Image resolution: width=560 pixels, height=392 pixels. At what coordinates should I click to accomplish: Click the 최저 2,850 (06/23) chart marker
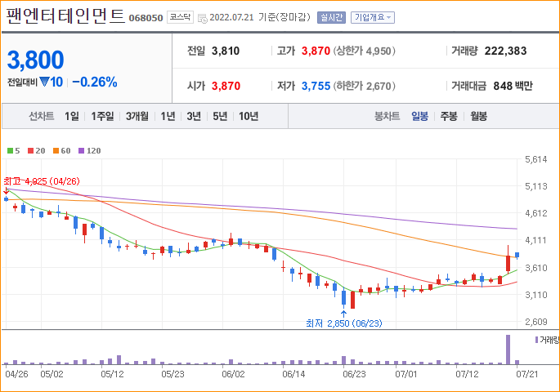pyautogui.click(x=344, y=323)
